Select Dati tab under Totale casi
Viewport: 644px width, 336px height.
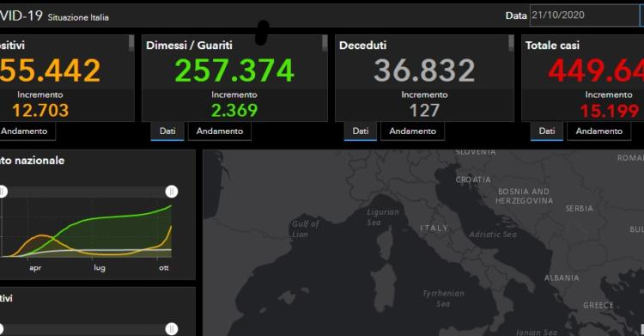pos(547,131)
